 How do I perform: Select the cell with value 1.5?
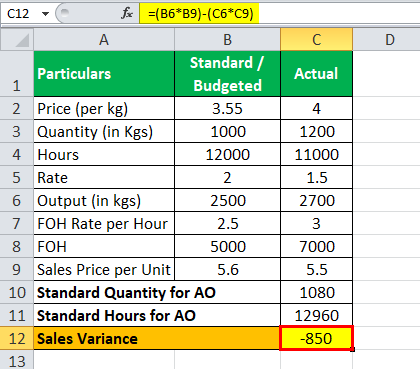pos(316,177)
